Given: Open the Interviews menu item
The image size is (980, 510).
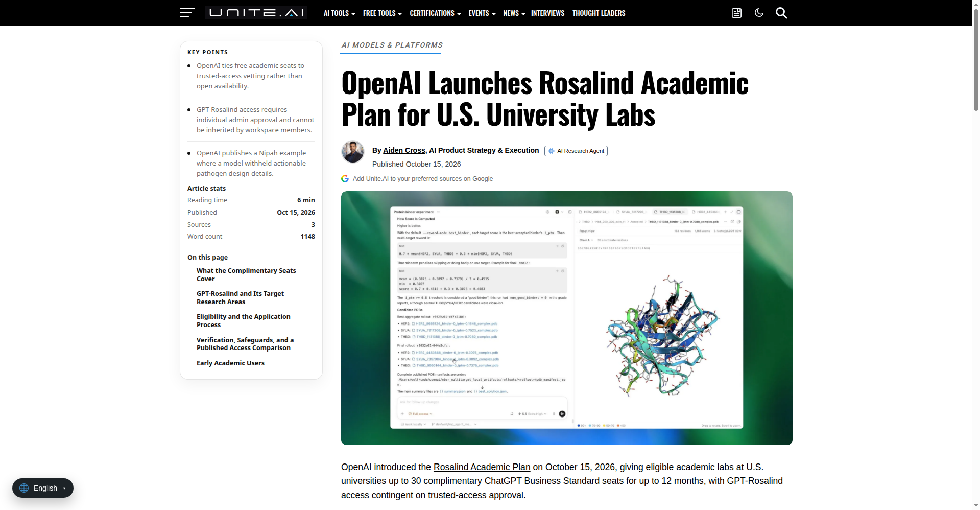Looking at the screenshot, I should pos(547,13).
